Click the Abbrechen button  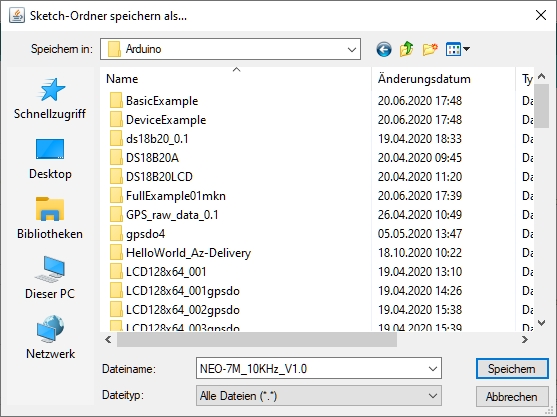click(x=512, y=396)
